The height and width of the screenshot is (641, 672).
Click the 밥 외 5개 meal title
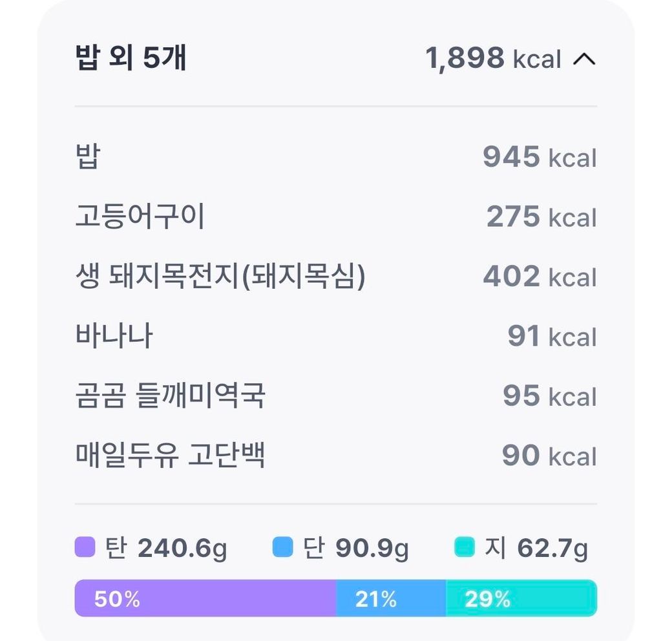[x=131, y=59]
